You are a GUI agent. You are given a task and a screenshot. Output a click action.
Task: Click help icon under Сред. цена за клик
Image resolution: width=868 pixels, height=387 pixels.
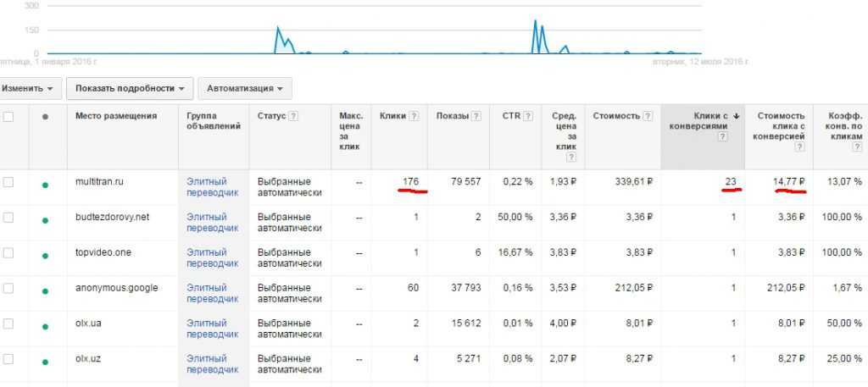570,158
